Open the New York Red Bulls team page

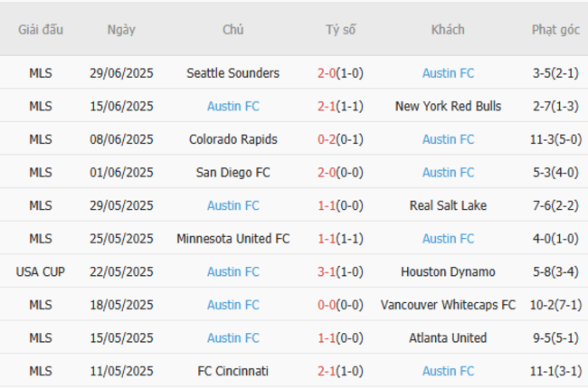pyautogui.click(x=448, y=107)
